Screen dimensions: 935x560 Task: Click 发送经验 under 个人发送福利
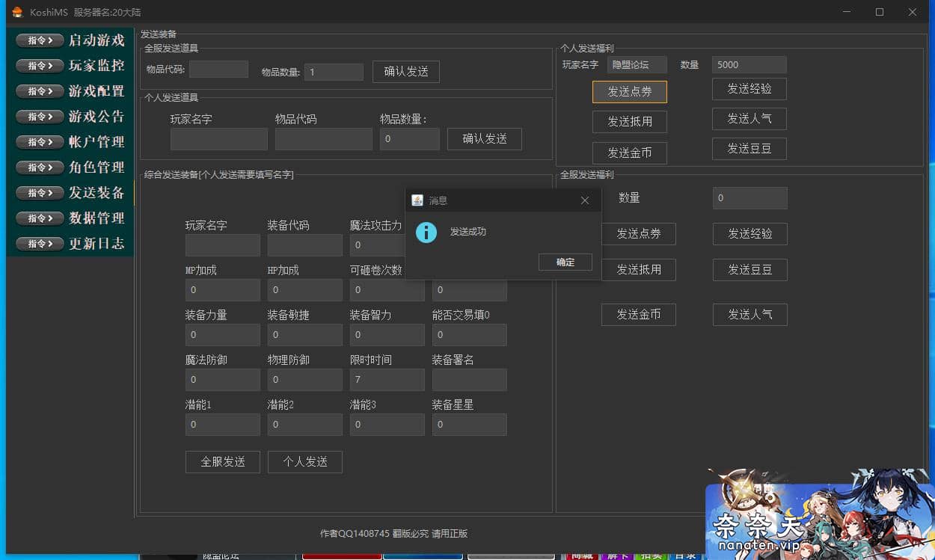[749, 89]
